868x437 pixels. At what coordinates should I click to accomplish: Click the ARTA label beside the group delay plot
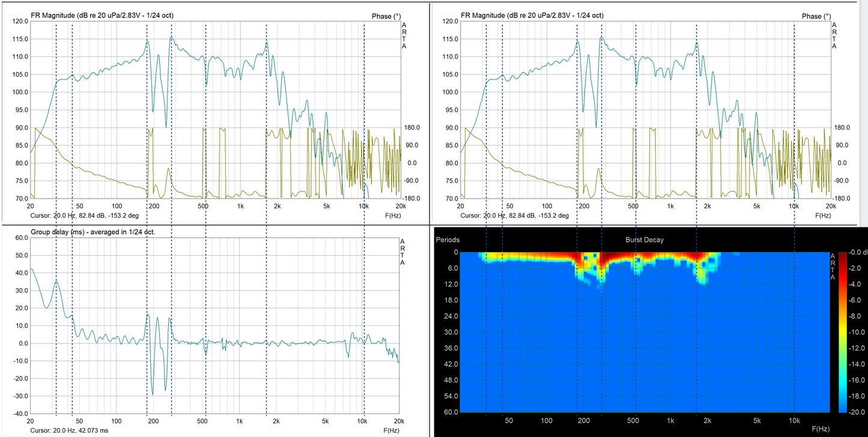tap(404, 252)
